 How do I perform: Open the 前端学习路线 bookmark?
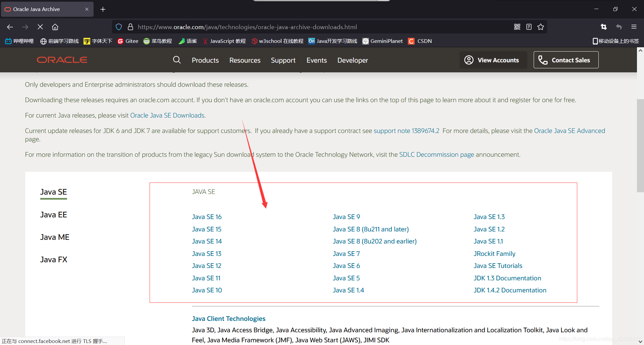(x=59, y=41)
